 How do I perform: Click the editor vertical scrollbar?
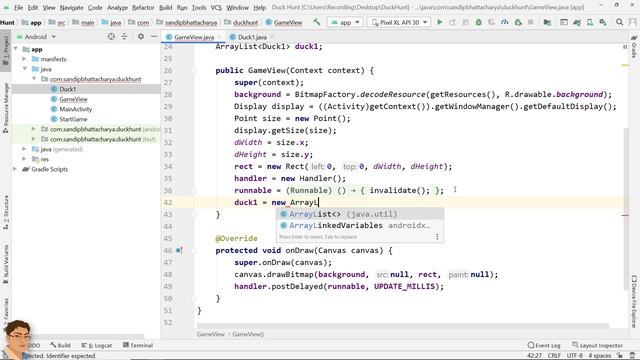(x=626, y=208)
